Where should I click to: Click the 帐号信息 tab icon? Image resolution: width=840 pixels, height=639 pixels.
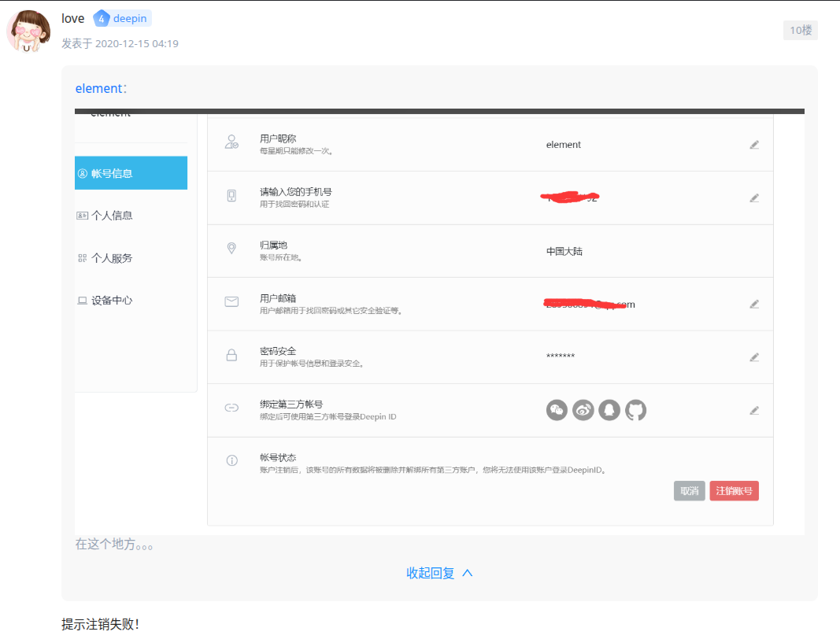point(83,173)
